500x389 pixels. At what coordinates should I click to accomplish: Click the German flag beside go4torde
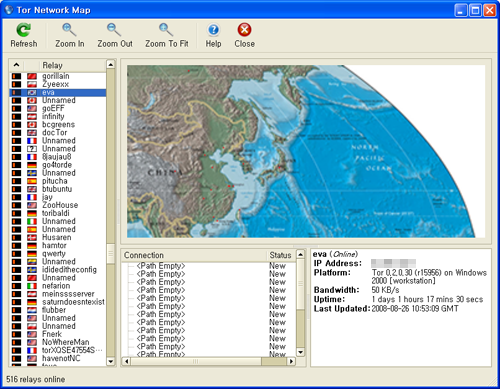click(x=32, y=165)
